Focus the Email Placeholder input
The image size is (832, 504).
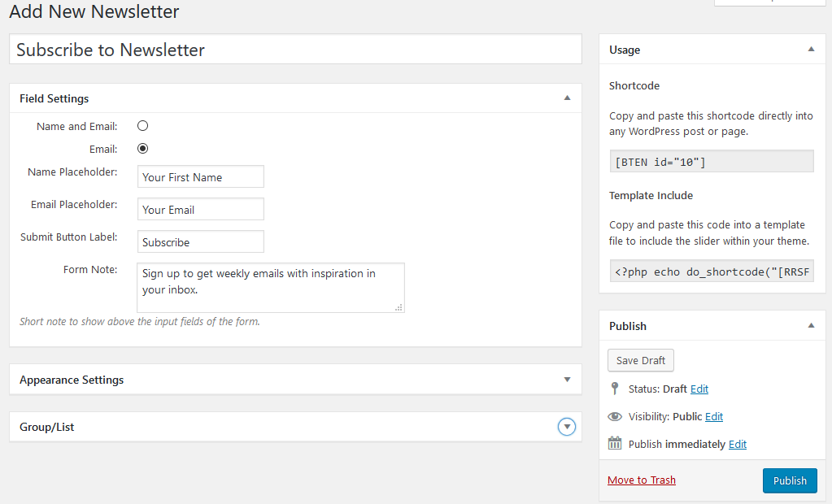click(x=201, y=209)
